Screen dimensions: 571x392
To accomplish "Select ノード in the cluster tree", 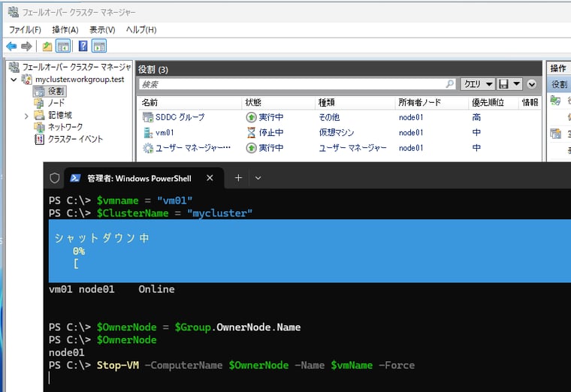I will [56, 103].
